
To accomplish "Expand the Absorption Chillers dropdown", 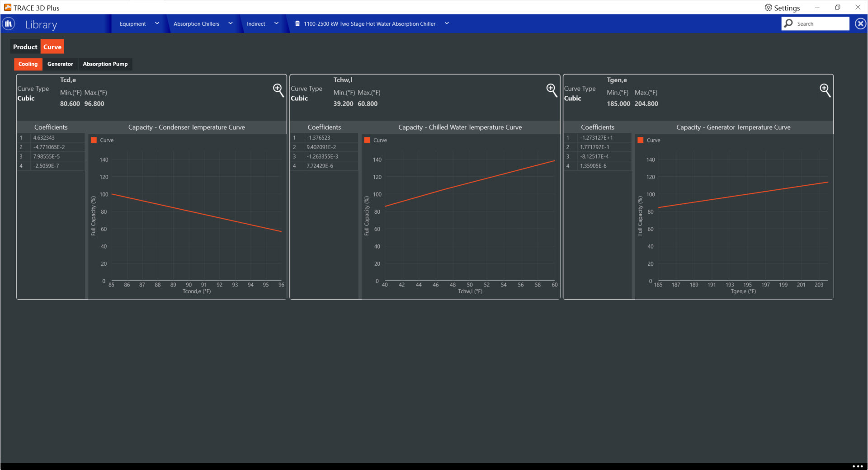I will (230, 23).
